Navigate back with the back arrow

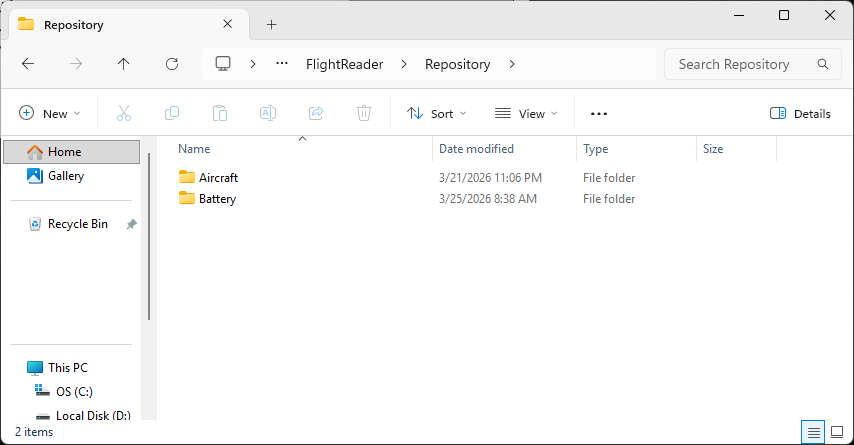pos(28,64)
